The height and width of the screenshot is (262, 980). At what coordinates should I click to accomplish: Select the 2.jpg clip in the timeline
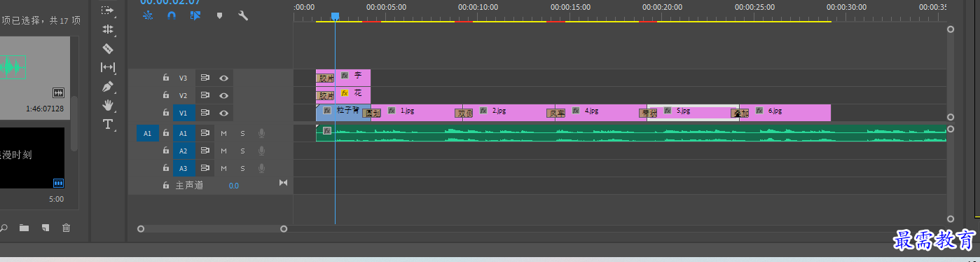coord(508,112)
